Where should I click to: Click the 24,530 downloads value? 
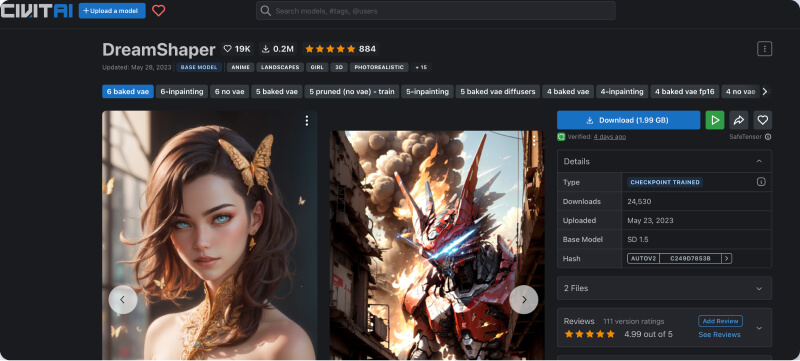(639, 201)
